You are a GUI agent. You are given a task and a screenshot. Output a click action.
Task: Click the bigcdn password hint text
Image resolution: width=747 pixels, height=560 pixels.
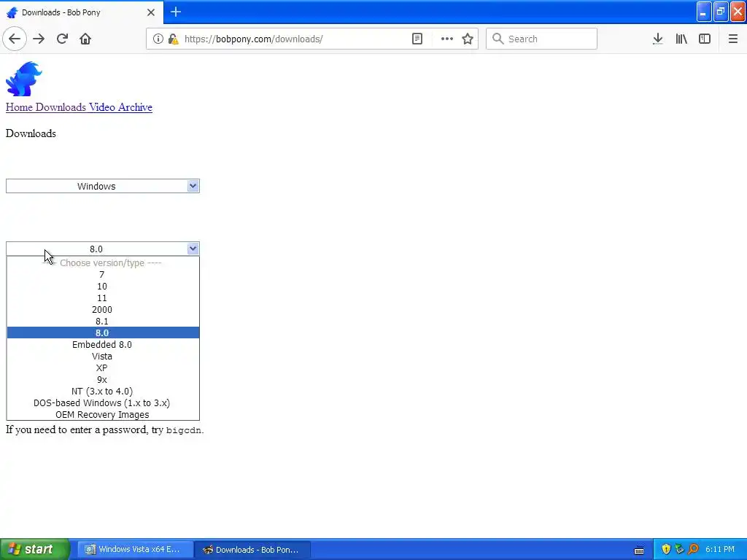pos(183,430)
